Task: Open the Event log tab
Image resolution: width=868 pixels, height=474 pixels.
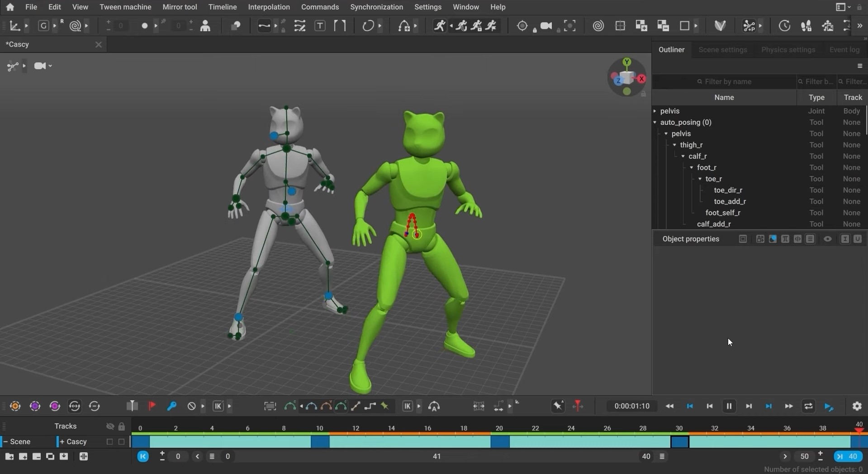Action: click(x=844, y=50)
